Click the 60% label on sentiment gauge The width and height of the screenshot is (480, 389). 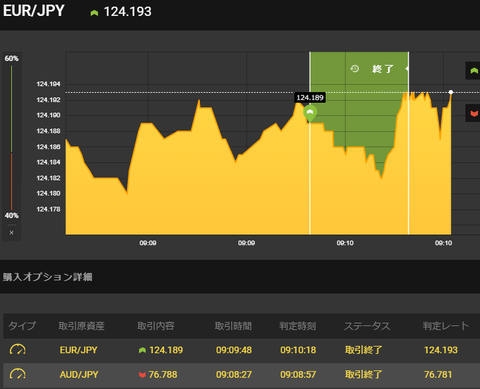pos(11,59)
